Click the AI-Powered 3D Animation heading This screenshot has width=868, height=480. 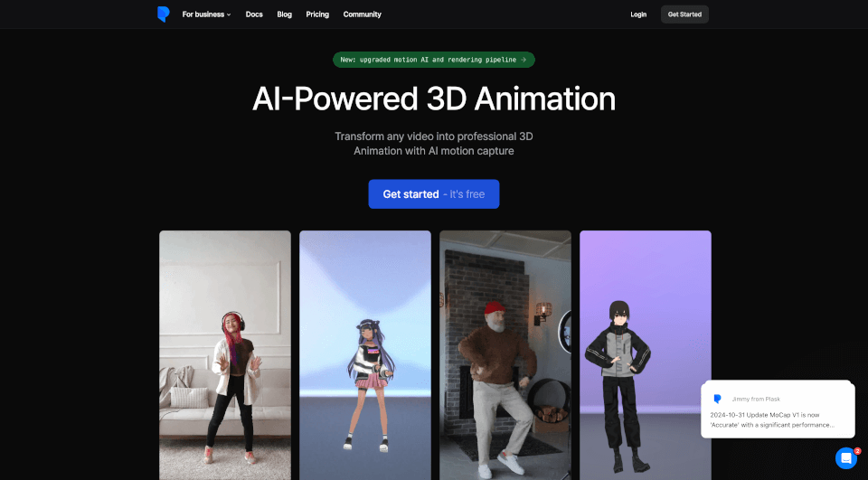click(433, 99)
